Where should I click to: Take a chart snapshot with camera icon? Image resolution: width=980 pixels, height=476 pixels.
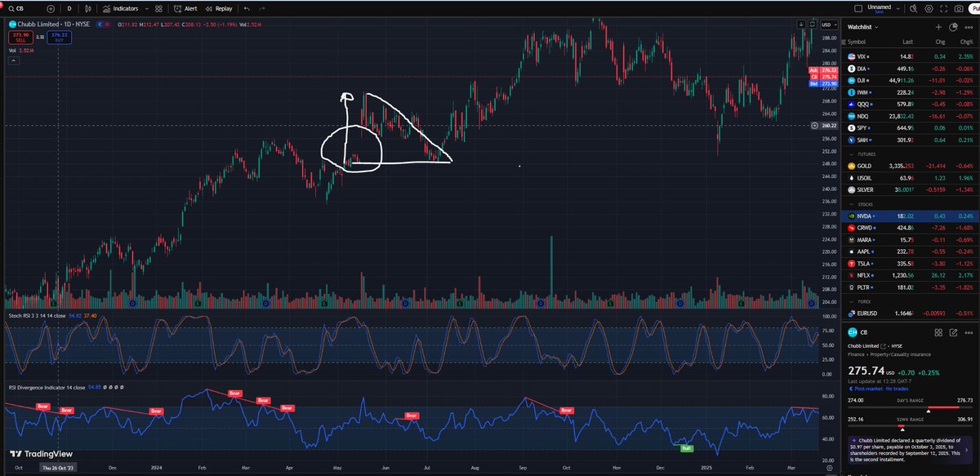(x=960, y=8)
